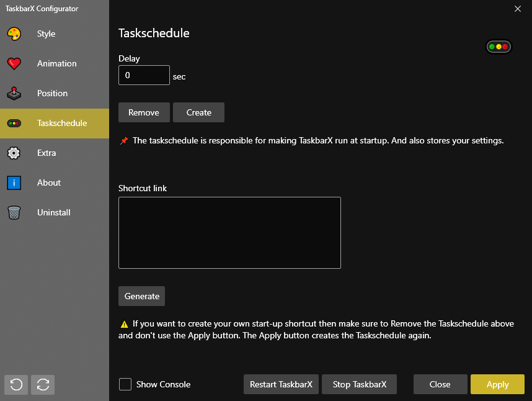Click the Style palette icon

(14, 34)
